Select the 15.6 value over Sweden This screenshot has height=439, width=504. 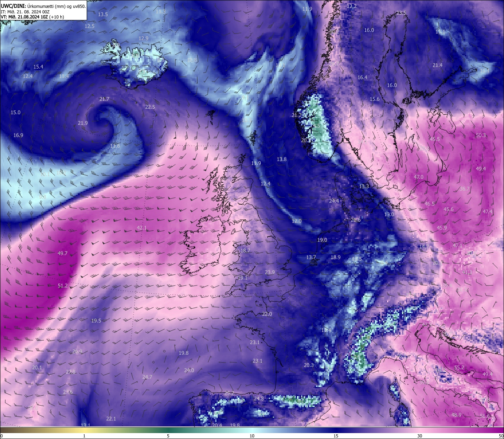tap(374, 99)
